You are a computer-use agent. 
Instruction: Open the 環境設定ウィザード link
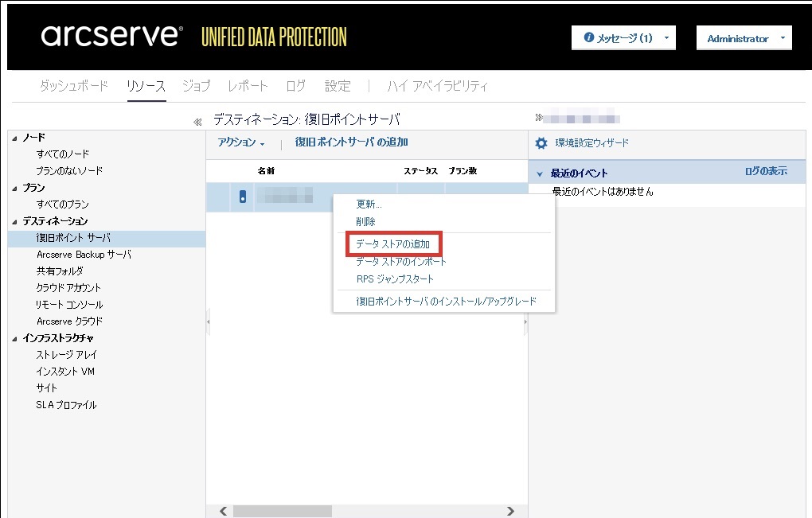(592, 143)
